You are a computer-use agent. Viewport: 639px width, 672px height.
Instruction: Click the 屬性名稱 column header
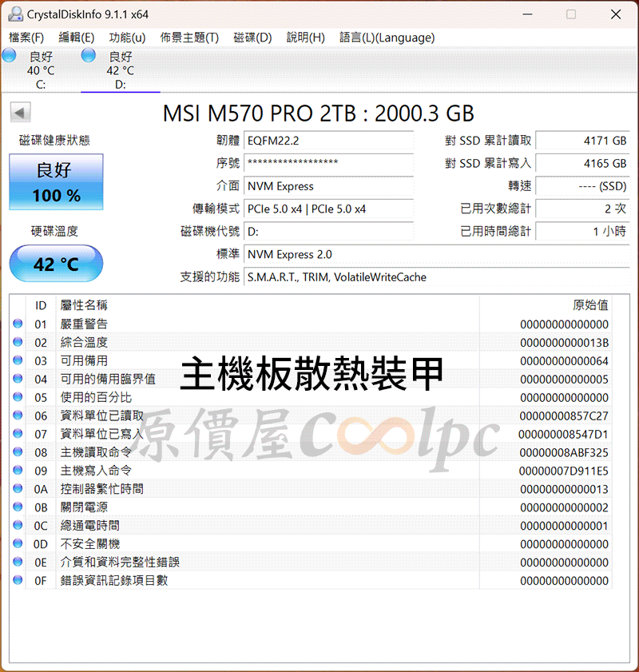[84, 305]
